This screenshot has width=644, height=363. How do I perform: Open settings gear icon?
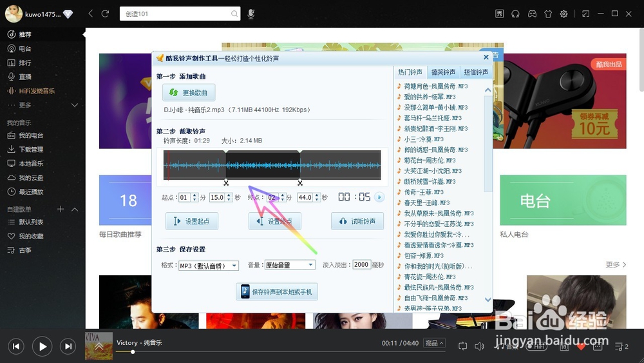[564, 14]
